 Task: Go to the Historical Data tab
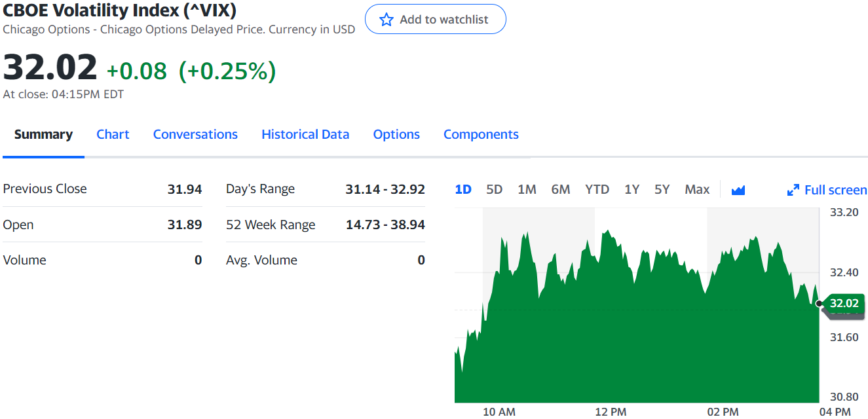(305, 134)
